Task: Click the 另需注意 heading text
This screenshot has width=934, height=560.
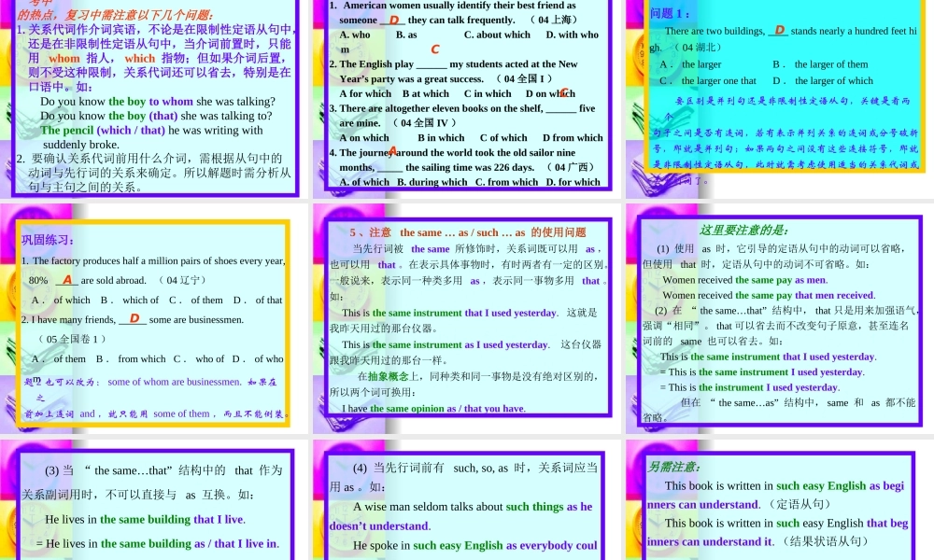Action: coord(673,468)
